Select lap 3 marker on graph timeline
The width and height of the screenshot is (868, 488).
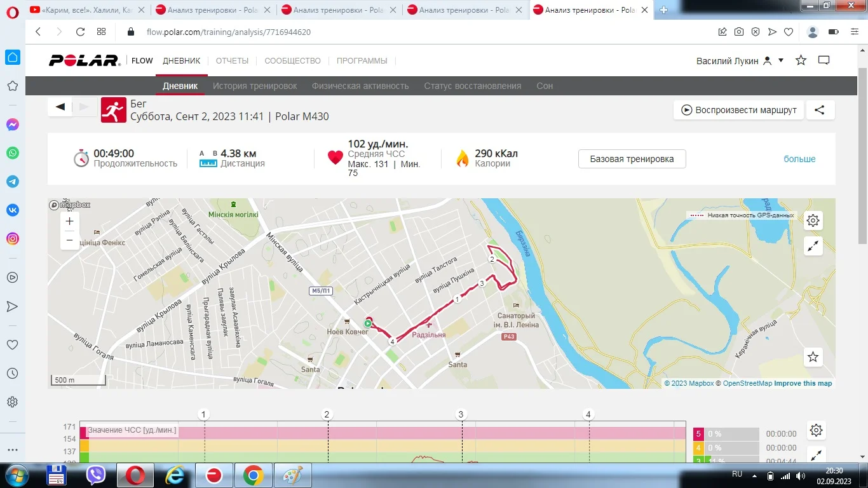(461, 415)
